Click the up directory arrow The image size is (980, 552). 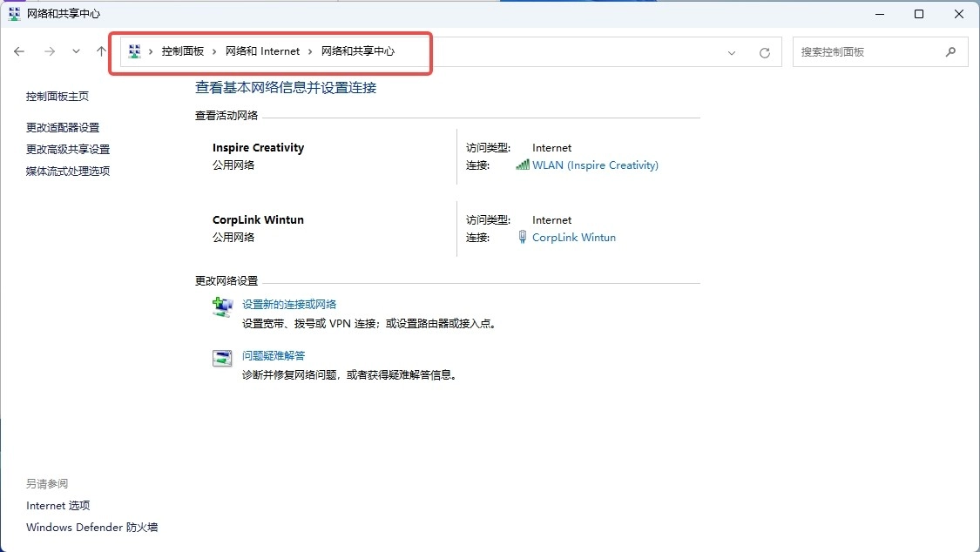(x=101, y=52)
